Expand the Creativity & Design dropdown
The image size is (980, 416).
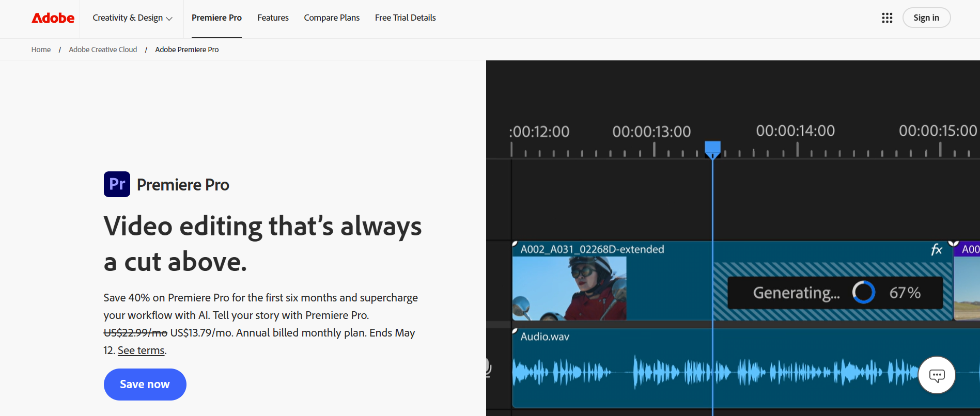click(132, 18)
